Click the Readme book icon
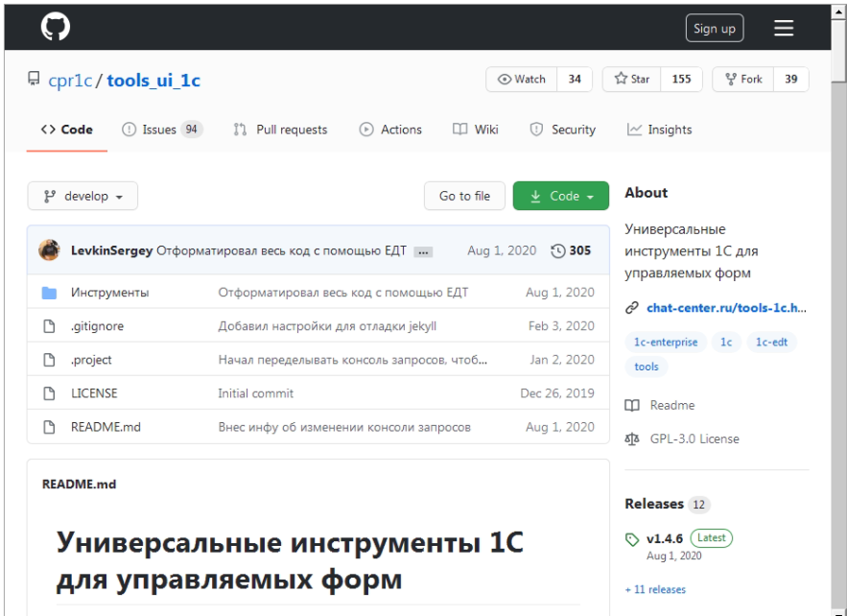Screen dimensions: 847x616 (632, 405)
